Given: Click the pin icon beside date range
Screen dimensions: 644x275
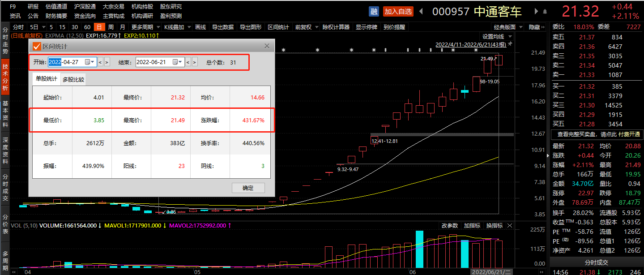Looking at the screenshot, I should 510,44.
